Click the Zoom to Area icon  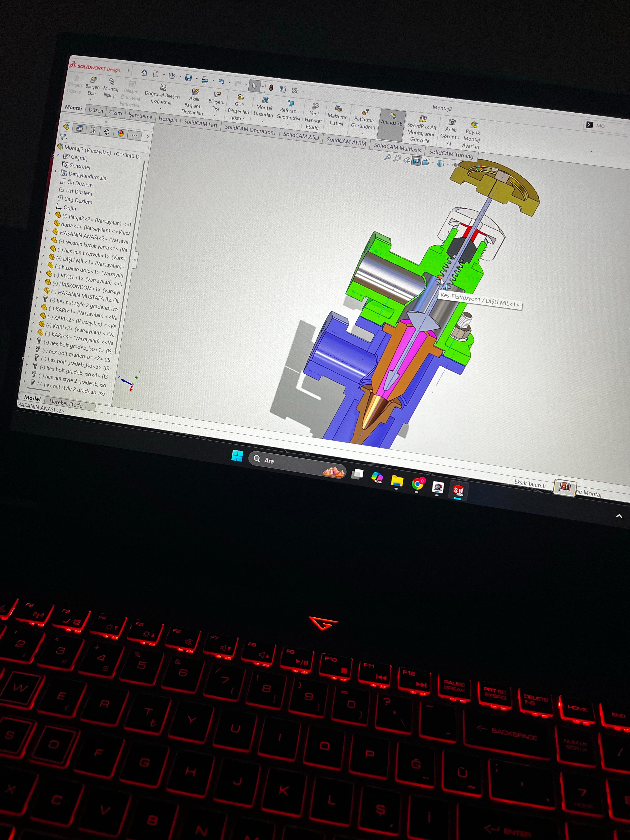click(x=397, y=158)
